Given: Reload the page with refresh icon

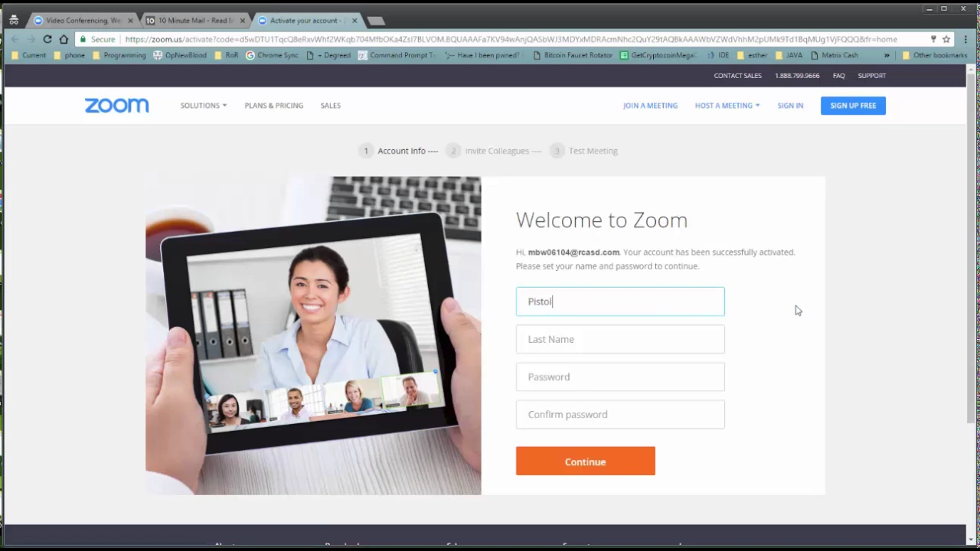Looking at the screenshot, I should coord(47,39).
